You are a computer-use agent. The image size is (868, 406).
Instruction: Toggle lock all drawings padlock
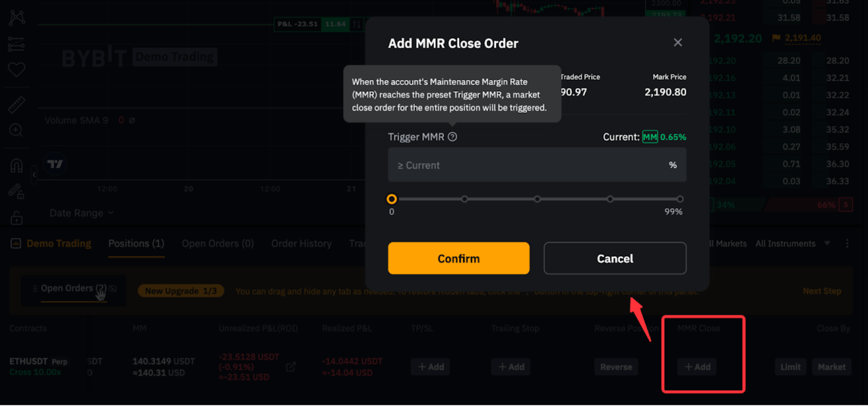(x=16, y=218)
